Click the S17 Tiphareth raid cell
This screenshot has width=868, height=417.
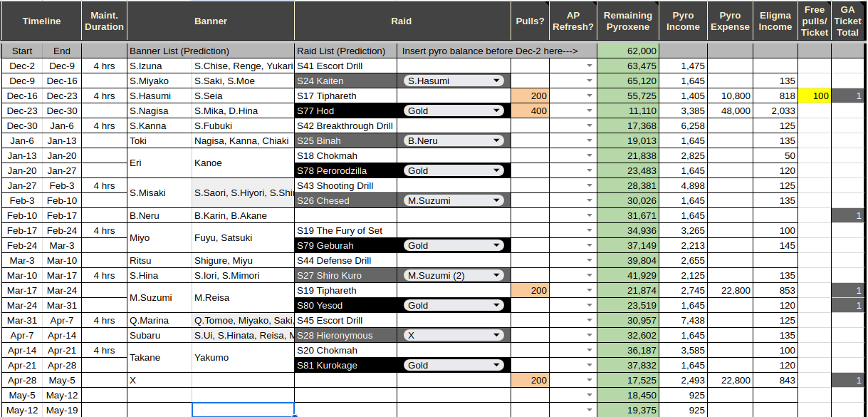pyautogui.click(x=345, y=96)
